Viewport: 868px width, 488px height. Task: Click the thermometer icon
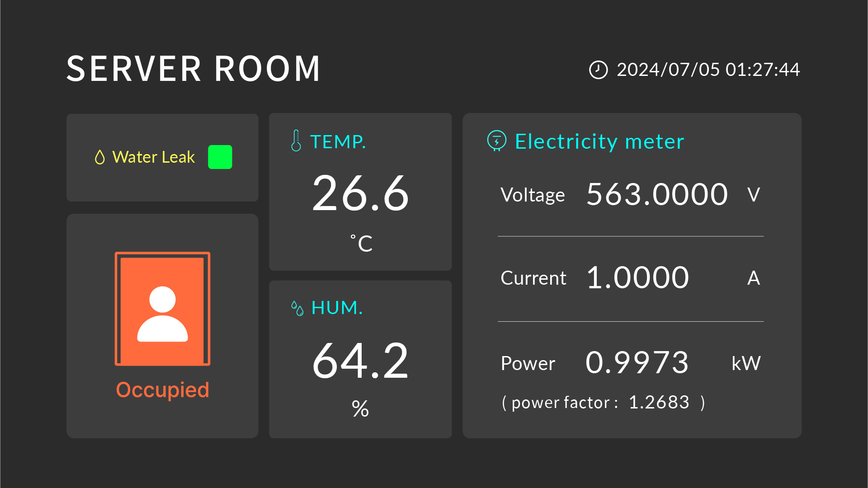point(296,141)
